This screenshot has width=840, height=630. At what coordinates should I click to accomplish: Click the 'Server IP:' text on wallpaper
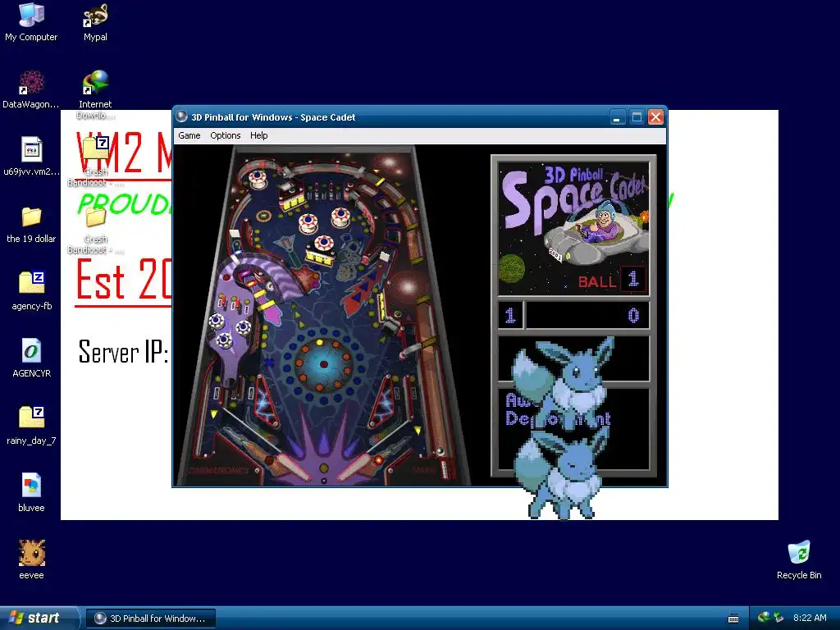pyautogui.click(x=124, y=353)
